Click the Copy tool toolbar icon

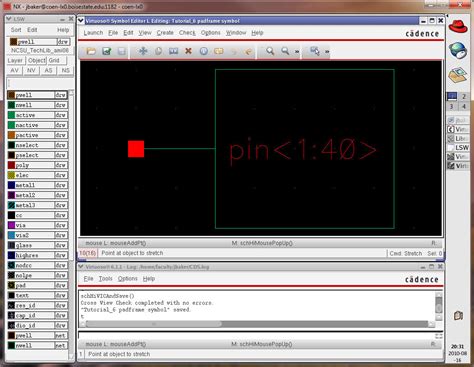tap(158, 51)
